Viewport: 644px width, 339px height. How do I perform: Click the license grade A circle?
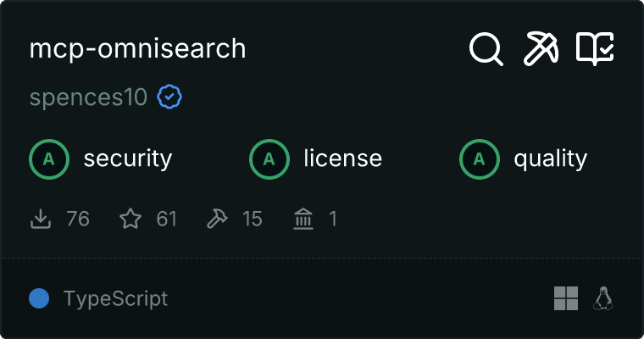(269, 159)
